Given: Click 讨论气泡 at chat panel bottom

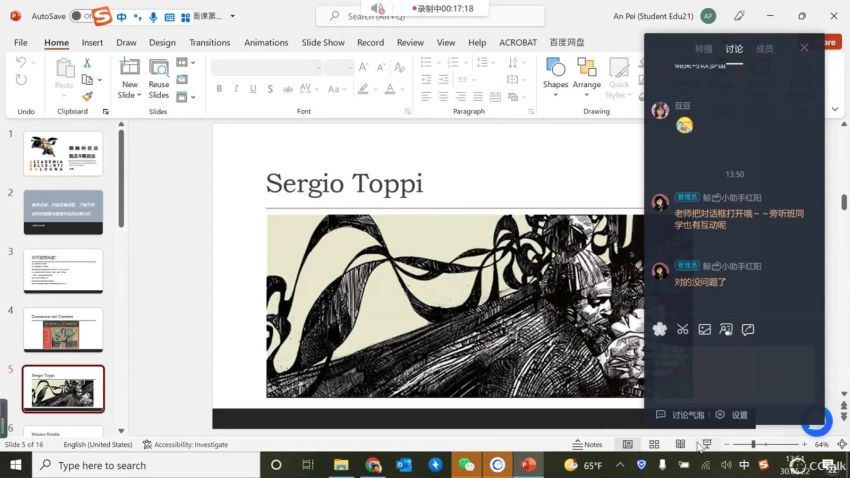Looking at the screenshot, I should click(x=680, y=415).
